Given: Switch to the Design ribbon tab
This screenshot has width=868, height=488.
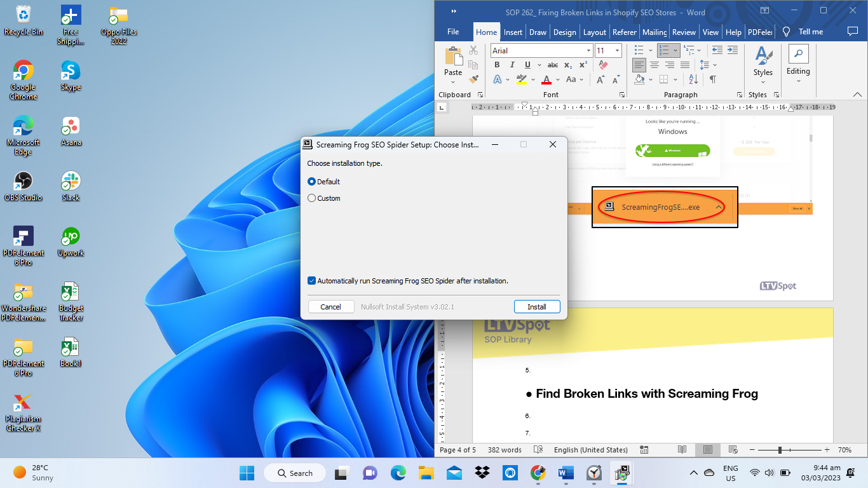Looking at the screenshot, I should tap(564, 32).
